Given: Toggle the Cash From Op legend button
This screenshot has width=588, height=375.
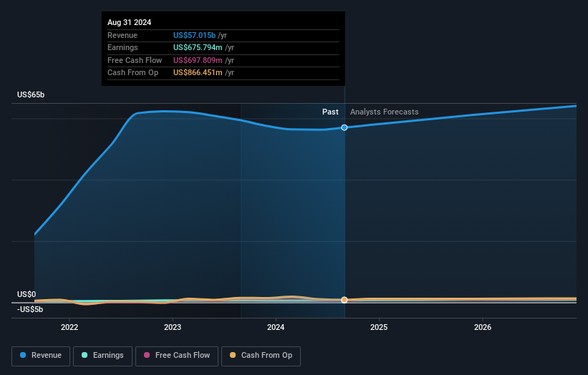Looking at the screenshot, I should 261,356.
